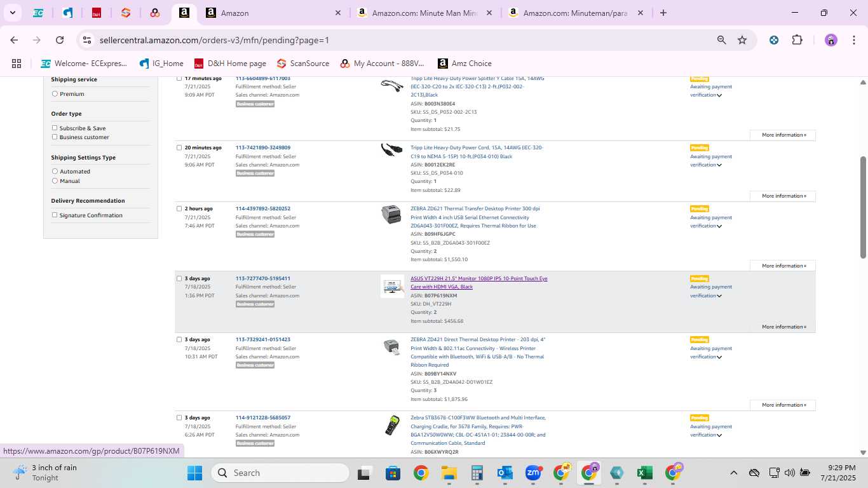Image resolution: width=868 pixels, height=488 pixels.
Task: Switch to the pinned EC tab
Action: click(x=38, y=13)
